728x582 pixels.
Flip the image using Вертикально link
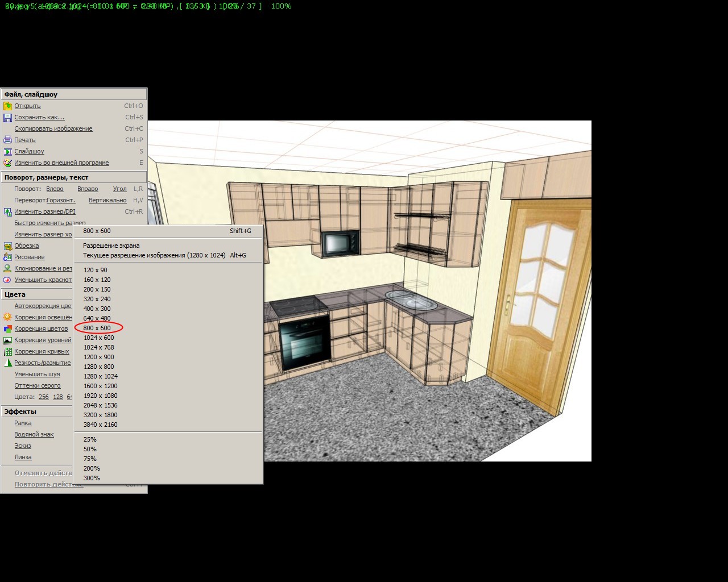pos(107,201)
